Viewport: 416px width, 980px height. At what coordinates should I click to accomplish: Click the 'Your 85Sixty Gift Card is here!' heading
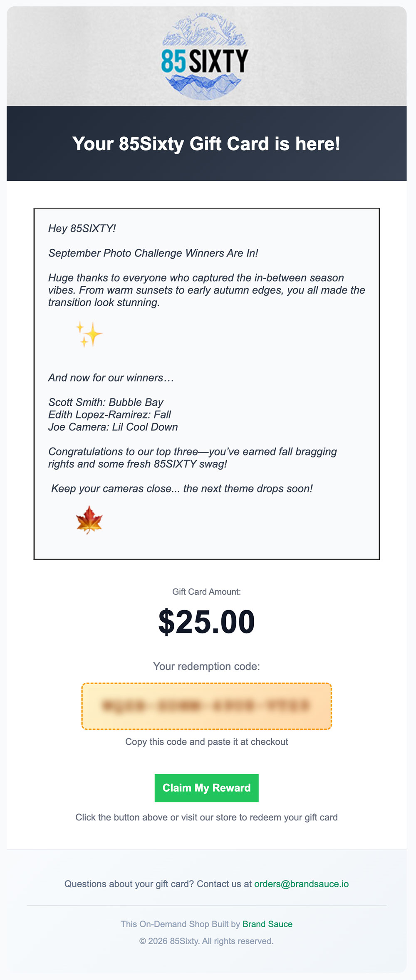206,144
